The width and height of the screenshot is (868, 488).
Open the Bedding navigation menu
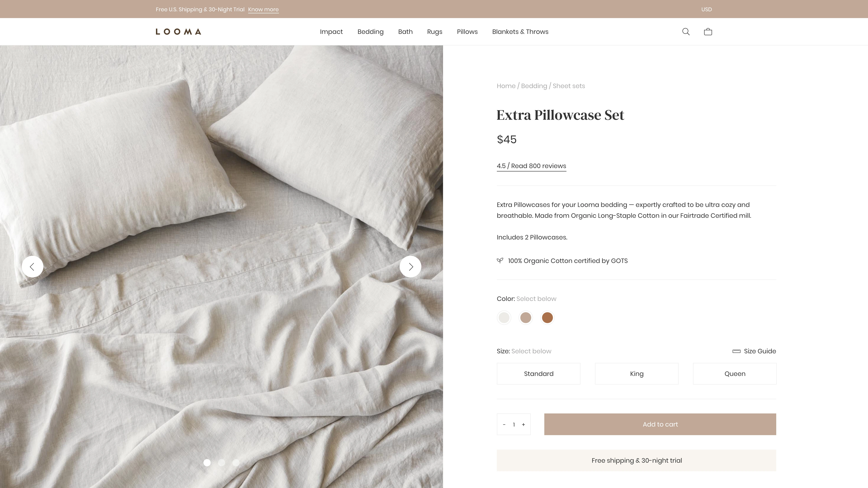(x=370, y=32)
